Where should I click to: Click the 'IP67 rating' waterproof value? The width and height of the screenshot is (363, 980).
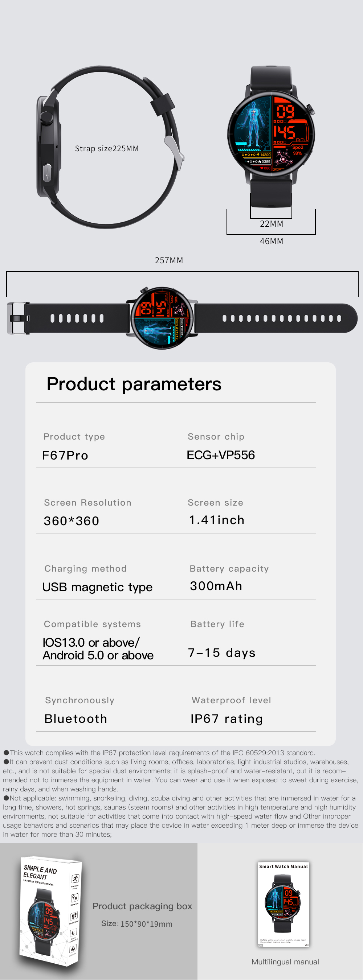[227, 718]
